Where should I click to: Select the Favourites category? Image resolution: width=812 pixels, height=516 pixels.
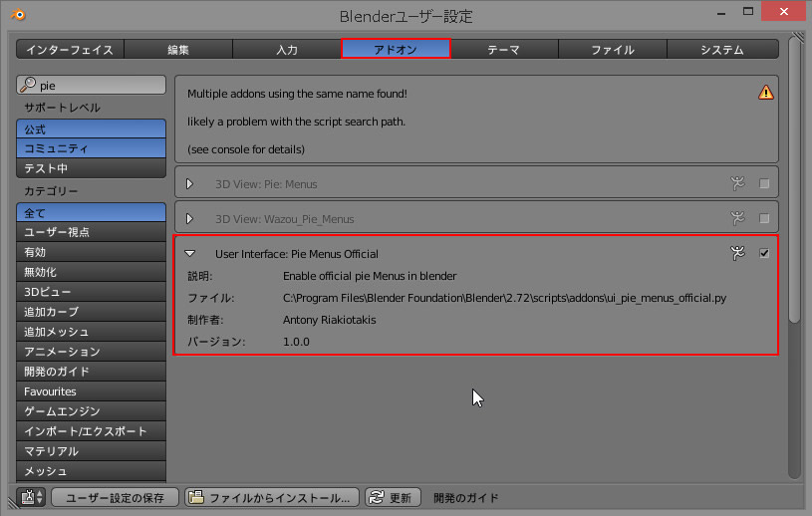click(x=91, y=391)
